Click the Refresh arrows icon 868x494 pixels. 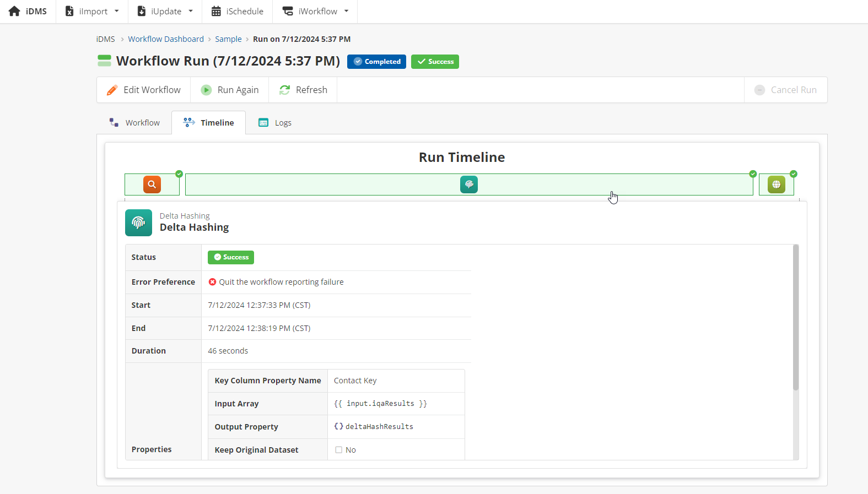click(x=284, y=90)
